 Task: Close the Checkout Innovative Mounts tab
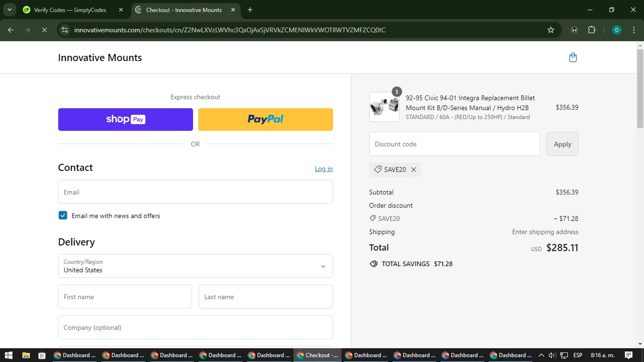pos(233,10)
